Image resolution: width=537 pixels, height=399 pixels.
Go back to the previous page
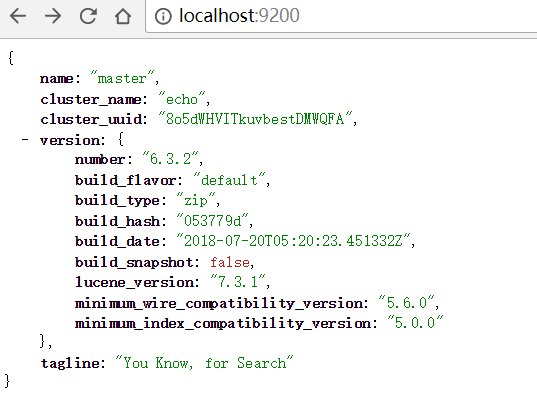(x=18, y=16)
